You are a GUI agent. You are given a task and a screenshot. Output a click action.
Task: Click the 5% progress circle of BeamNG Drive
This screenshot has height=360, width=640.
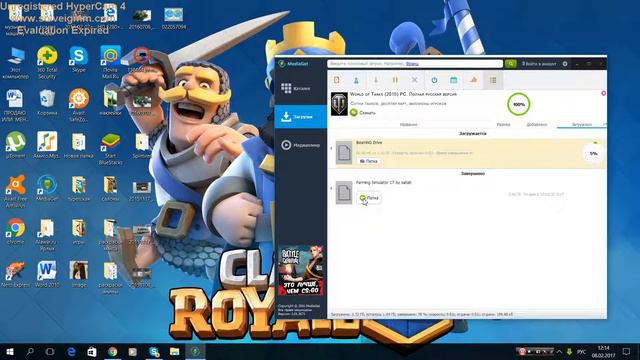pyautogui.click(x=593, y=153)
